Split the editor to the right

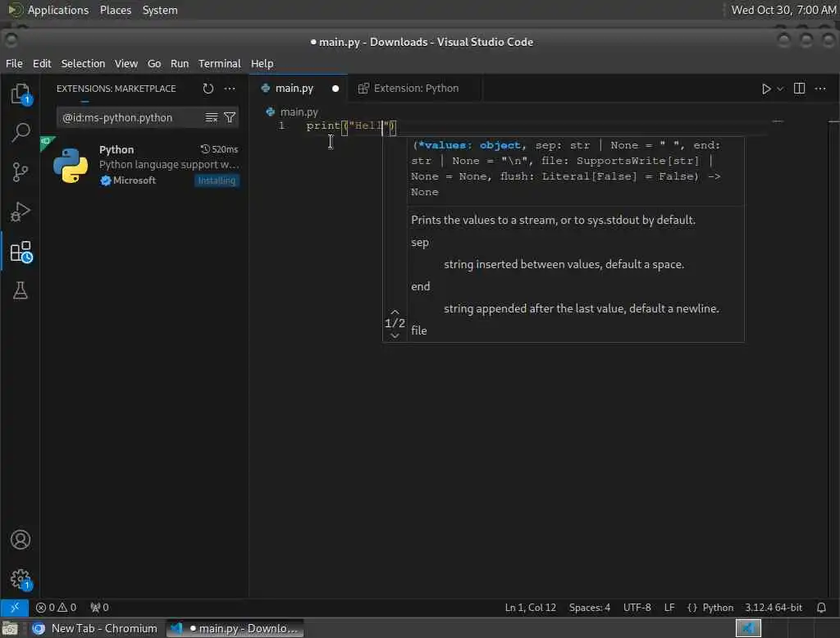tap(799, 89)
